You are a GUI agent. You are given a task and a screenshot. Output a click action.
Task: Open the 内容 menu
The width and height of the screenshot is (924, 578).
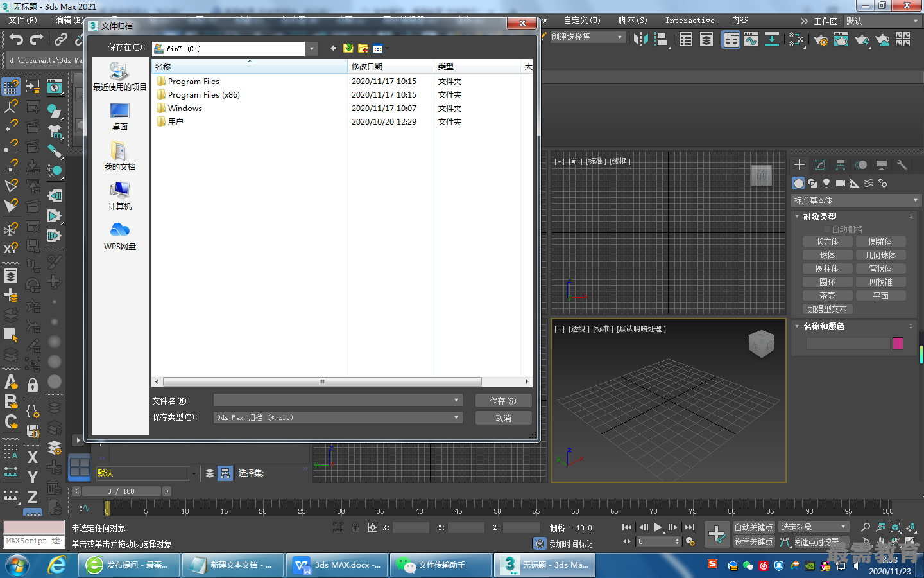(740, 21)
